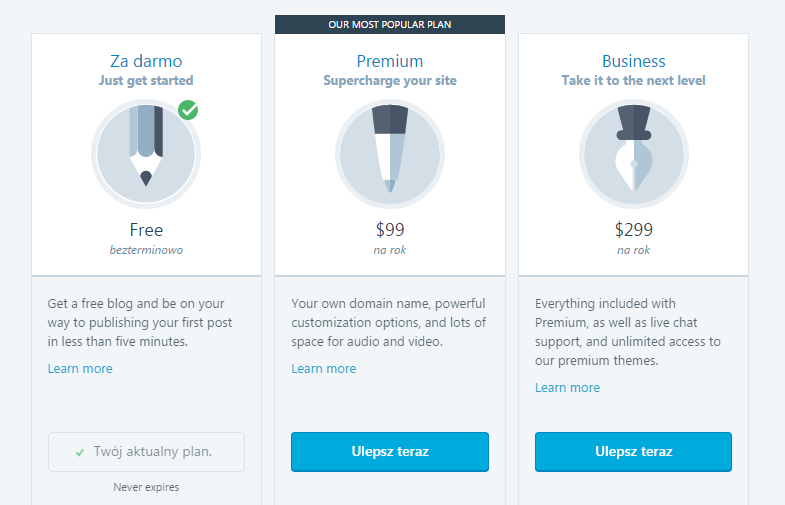Click the $299 Business price
The width and height of the screenshot is (785, 505).
click(x=633, y=230)
